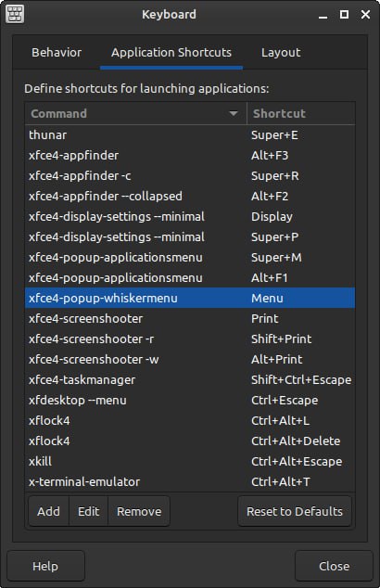Click the keyboard icon in the title bar

click(15, 14)
